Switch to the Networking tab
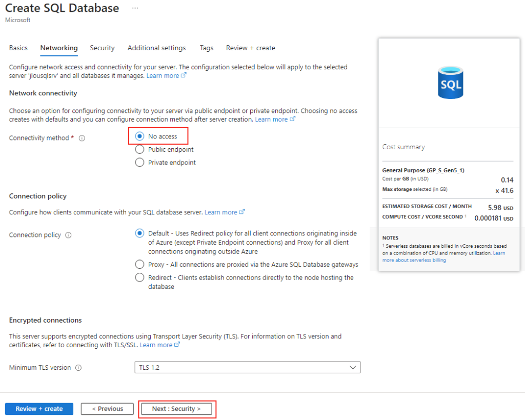The height and width of the screenshot is (420, 525). coord(59,48)
